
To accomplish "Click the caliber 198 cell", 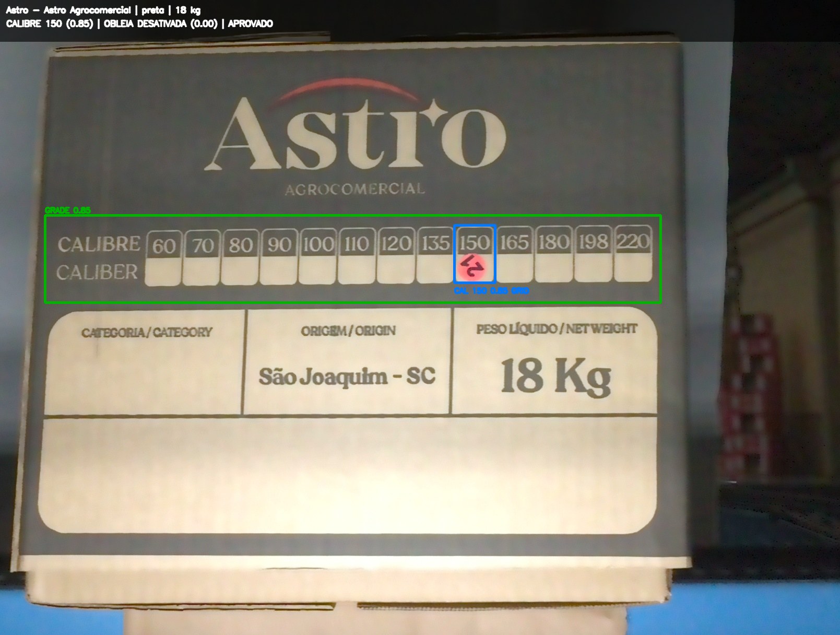I will pyautogui.click(x=594, y=253).
